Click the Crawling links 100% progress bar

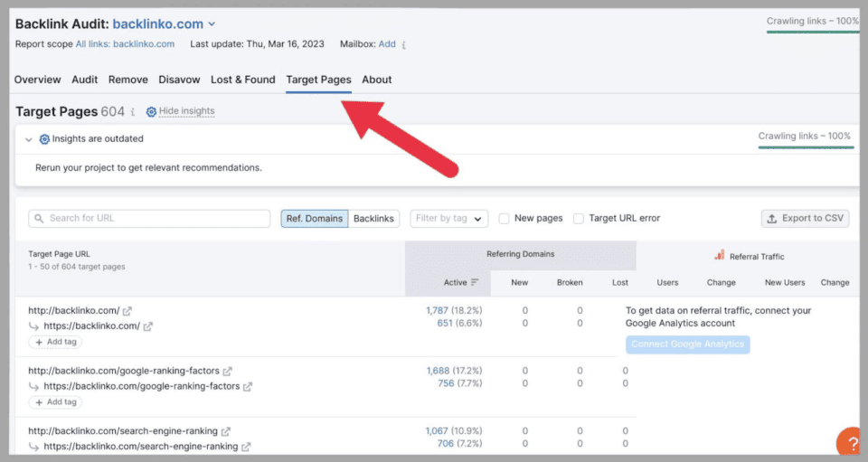coord(812,31)
